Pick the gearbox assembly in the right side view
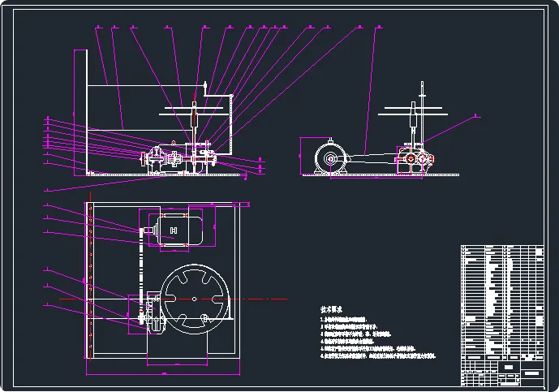The height and width of the screenshot is (392, 559). (415, 158)
